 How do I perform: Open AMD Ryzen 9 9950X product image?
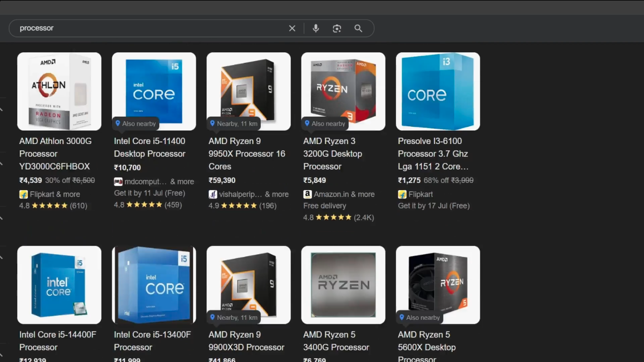(249, 91)
